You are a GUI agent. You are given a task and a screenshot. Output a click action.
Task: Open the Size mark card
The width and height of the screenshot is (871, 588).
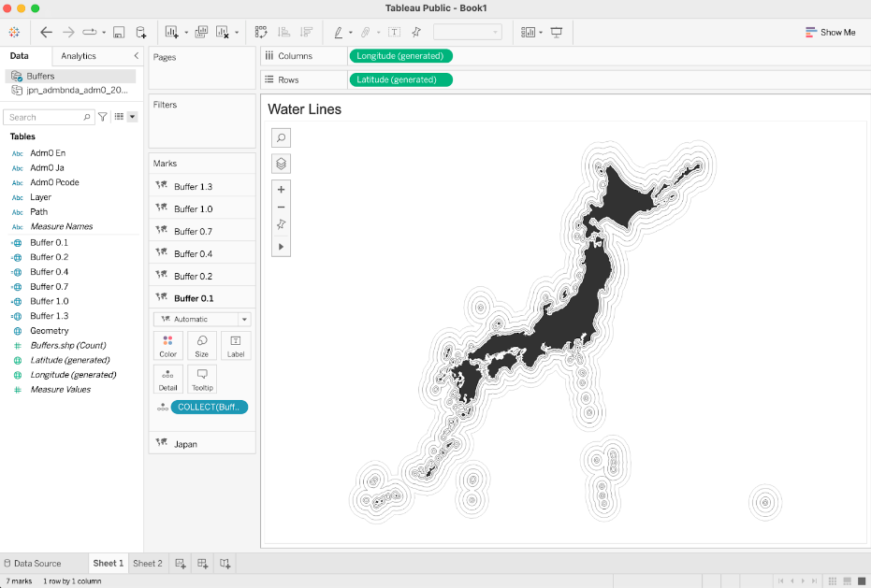tap(201, 346)
